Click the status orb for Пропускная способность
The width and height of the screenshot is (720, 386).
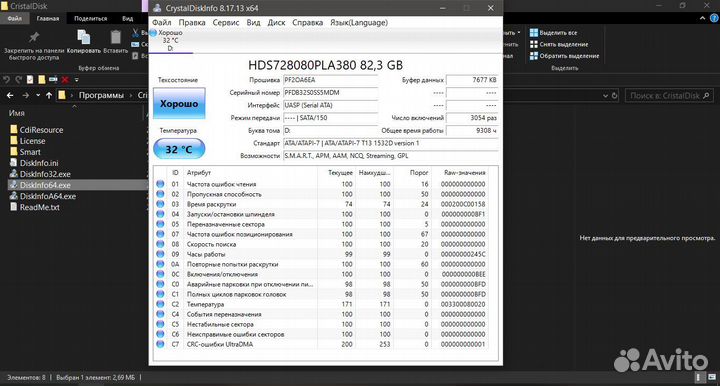pos(160,194)
